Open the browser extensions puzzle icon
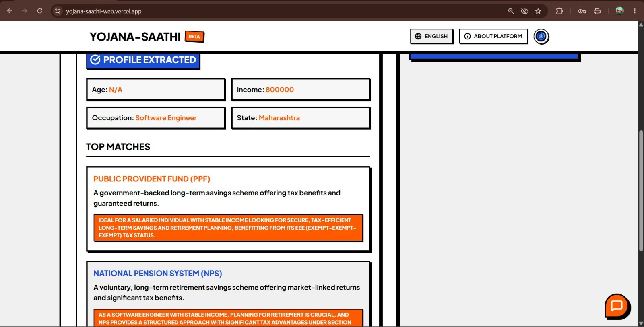 [559, 11]
